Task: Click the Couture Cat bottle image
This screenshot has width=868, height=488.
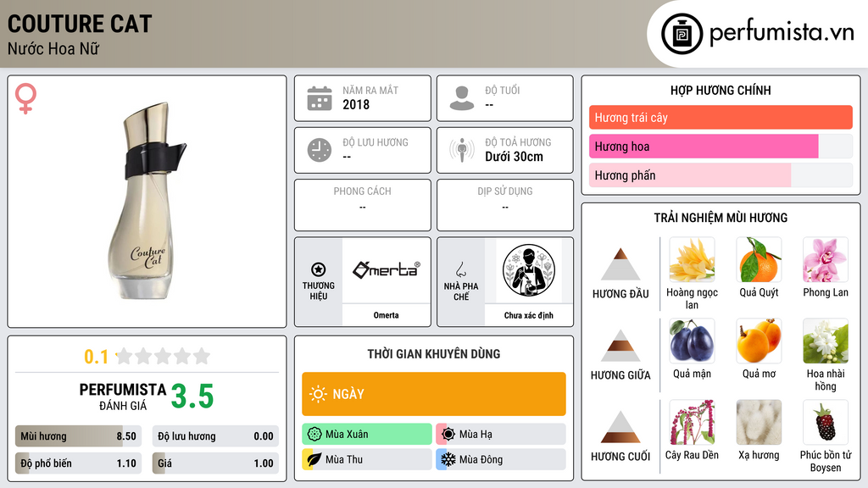Action: point(147,200)
